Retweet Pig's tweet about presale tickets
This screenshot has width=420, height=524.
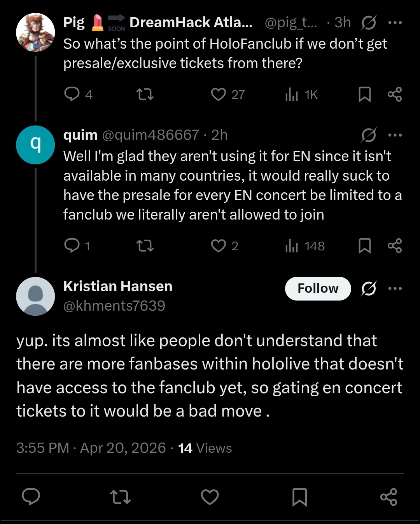pos(145,94)
